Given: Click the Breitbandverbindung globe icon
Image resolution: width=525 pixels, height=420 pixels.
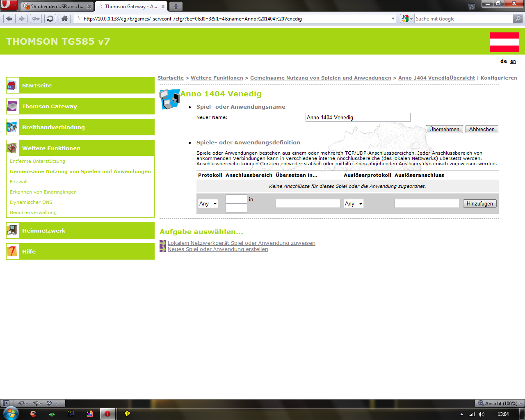Looking at the screenshot, I should pos(12,127).
